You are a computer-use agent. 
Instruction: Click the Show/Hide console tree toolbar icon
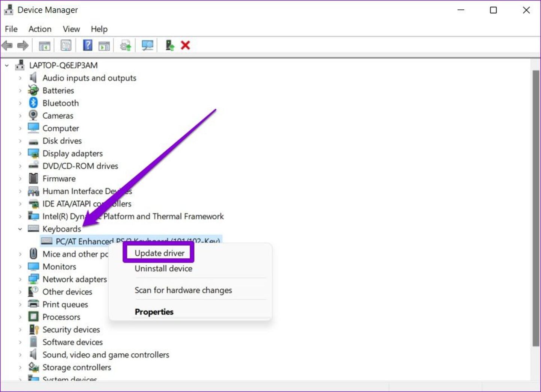pyautogui.click(x=44, y=45)
